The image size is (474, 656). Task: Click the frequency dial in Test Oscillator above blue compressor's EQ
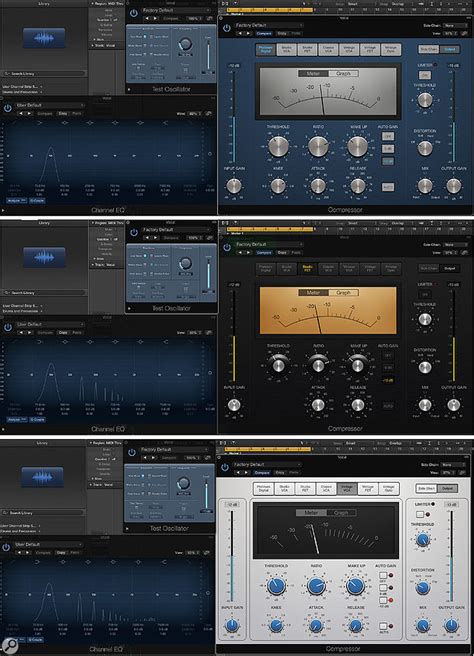[x=185, y=44]
